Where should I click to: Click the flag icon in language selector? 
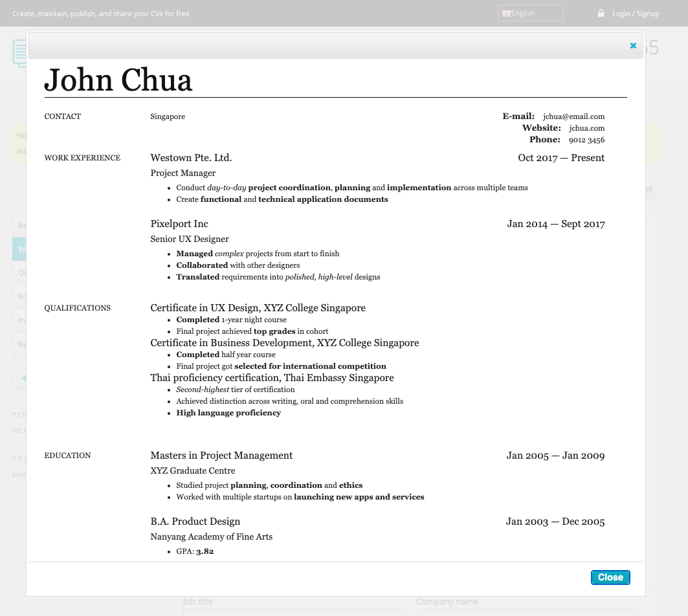tap(507, 14)
